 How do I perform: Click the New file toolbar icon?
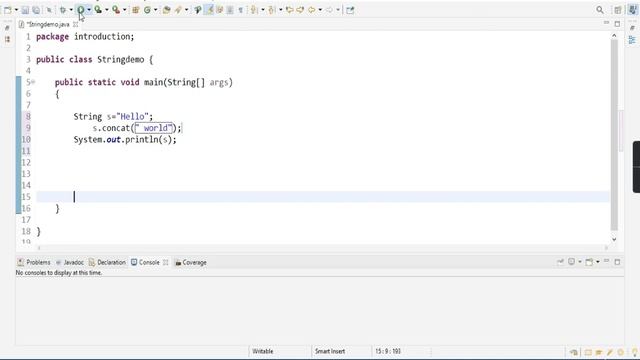(x=8, y=10)
